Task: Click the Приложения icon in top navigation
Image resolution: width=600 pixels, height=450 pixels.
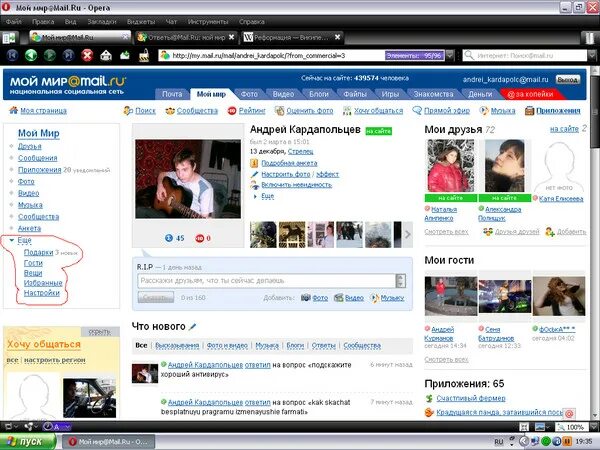Action: [x=530, y=111]
